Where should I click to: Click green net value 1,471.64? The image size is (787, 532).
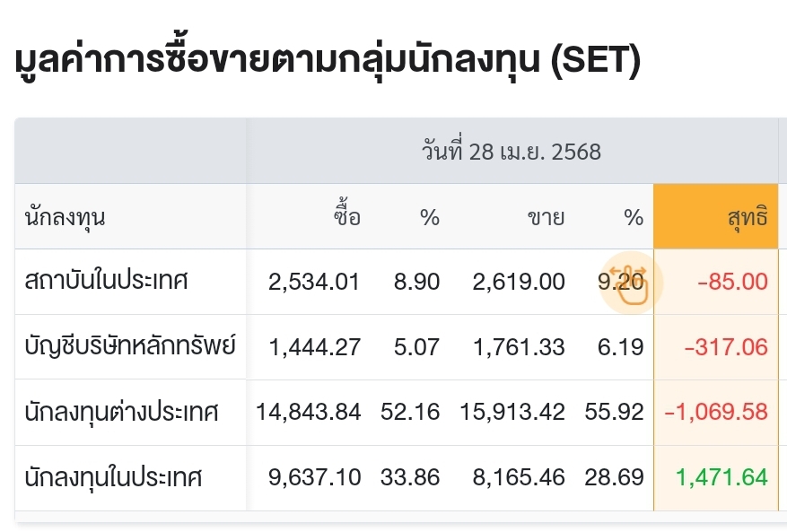722,476
